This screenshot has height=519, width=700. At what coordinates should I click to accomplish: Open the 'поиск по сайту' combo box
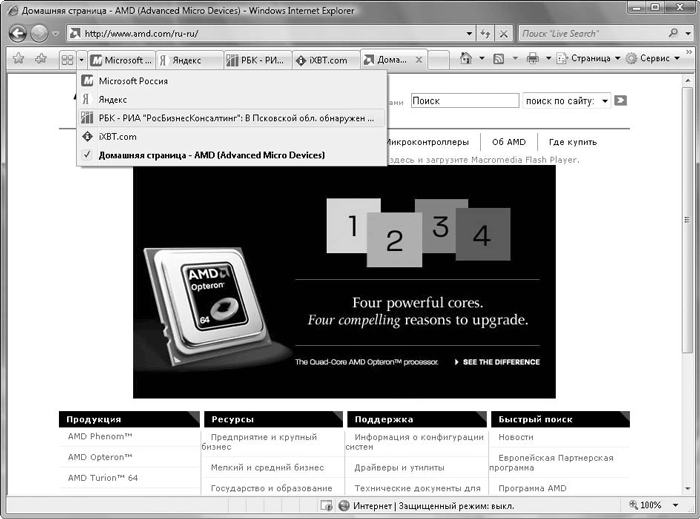pyautogui.click(x=566, y=100)
